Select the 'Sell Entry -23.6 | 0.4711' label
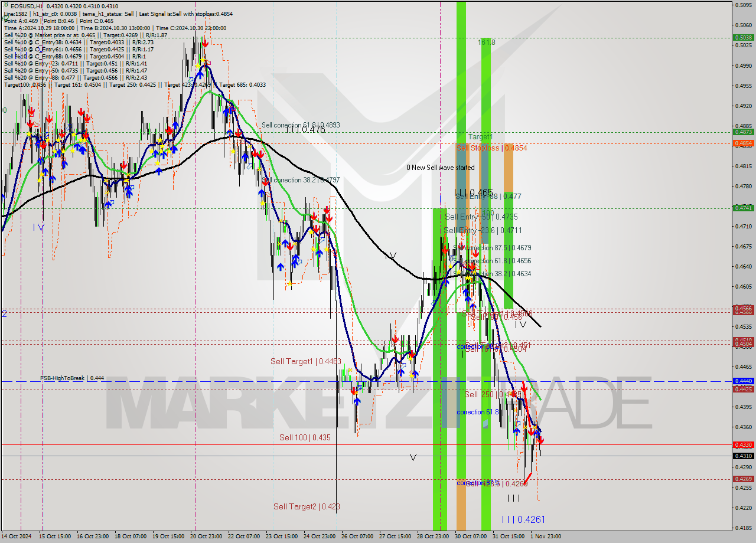Screen dimensions: 756x543 click(483, 230)
